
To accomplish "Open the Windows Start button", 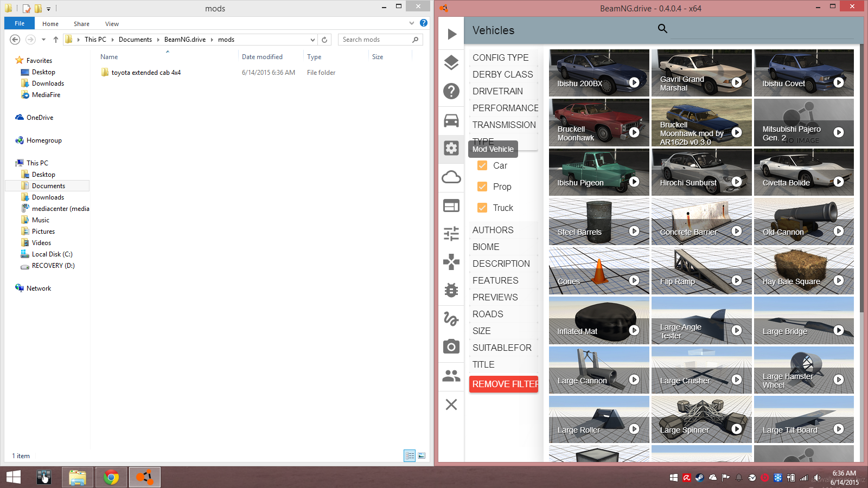I will tap(14, 477).
